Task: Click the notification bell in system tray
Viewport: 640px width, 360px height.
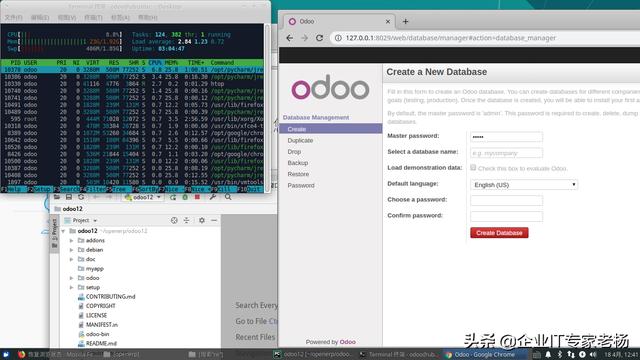Action: pyautogui.click(x=548, y=355)
